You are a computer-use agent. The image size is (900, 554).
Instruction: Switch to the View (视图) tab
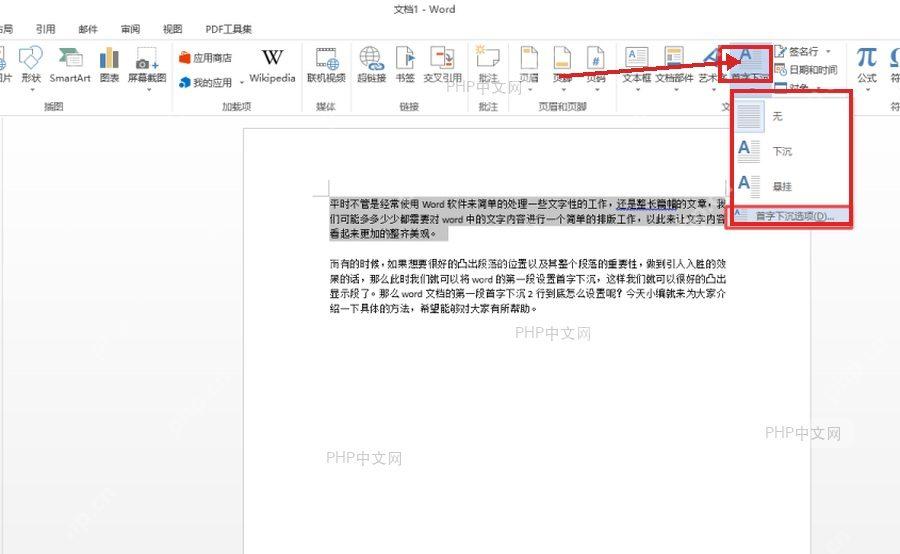pyautogui.click(x=172, y=29)
